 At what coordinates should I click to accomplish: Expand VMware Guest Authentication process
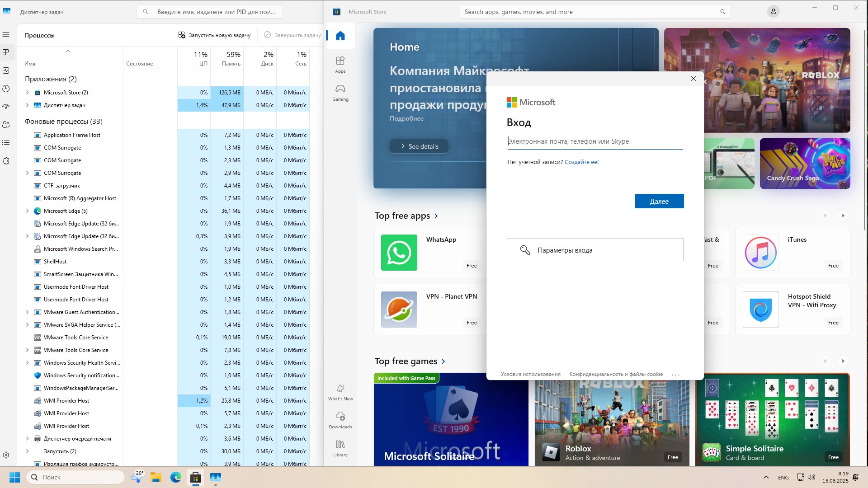click(27, 312)
